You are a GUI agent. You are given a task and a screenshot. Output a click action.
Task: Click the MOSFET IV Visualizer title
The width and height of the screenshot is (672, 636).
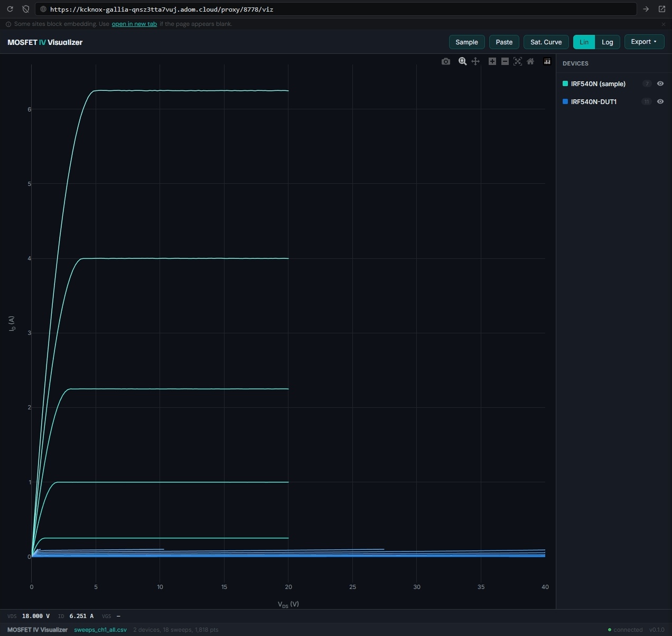click(x=45, y=42)
